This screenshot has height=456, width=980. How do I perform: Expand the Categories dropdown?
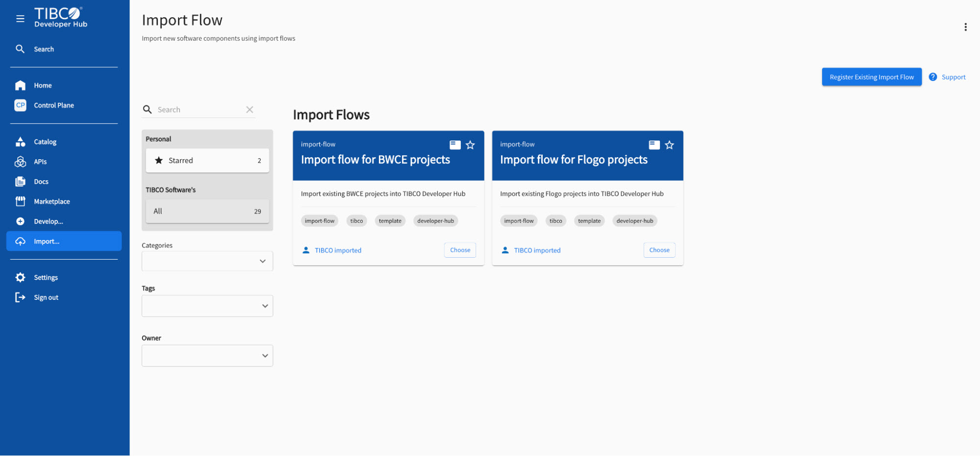207,262
